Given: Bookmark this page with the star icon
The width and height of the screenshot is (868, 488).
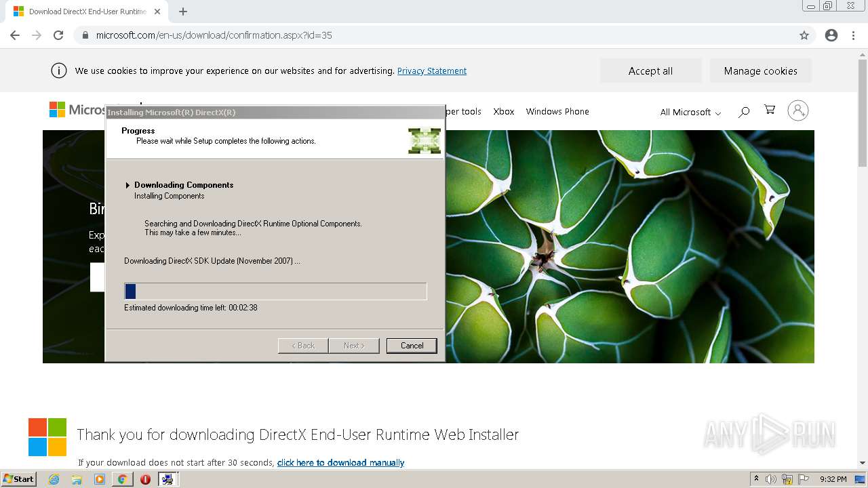Looking at the screenshot, I should point(804,35).
